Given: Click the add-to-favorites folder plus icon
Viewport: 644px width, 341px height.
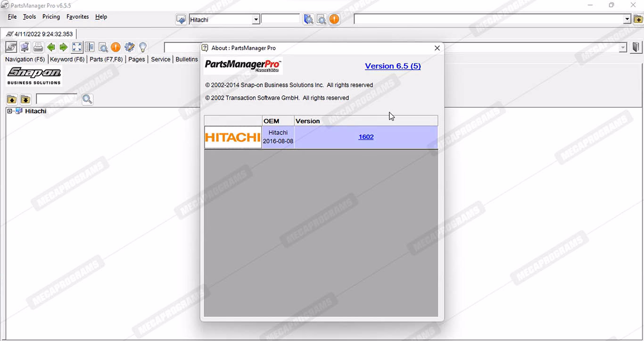Looking at the screenshot, I should (638, 19).
